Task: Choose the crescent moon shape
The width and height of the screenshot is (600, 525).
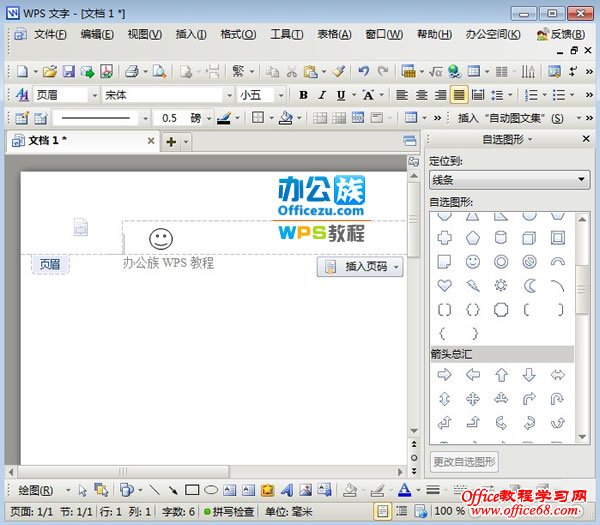Action: point(530,285)
